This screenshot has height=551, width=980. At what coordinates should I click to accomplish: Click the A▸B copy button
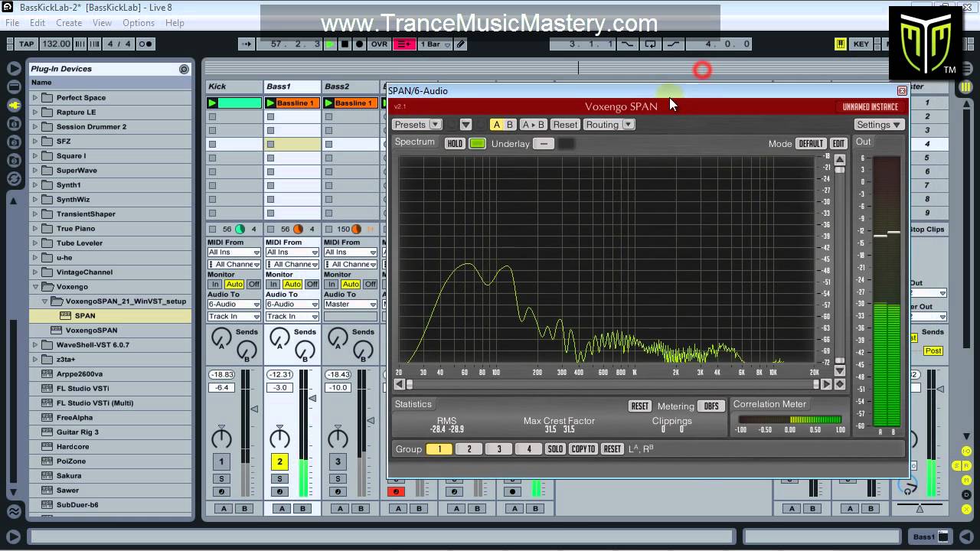click(533, 125)
